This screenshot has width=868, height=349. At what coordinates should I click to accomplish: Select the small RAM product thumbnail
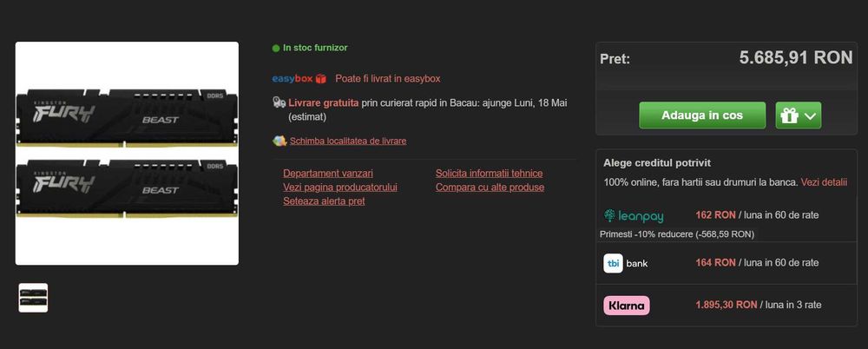tap(33, 298)
